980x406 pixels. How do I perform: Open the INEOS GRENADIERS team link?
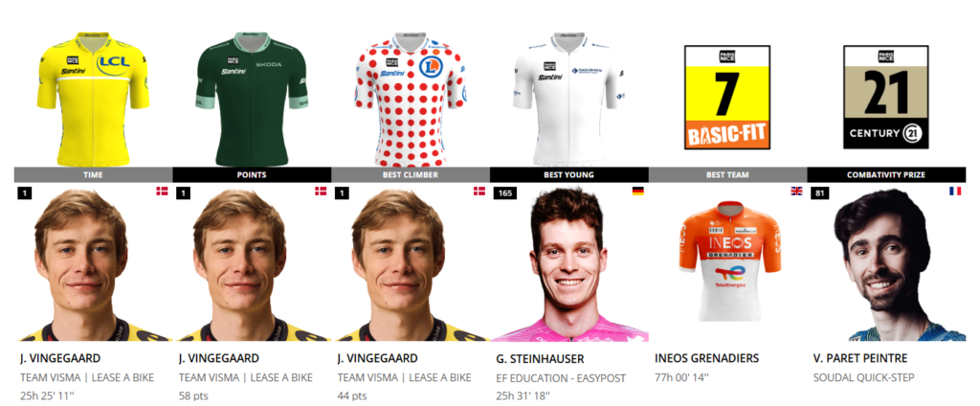coord(707,358)
